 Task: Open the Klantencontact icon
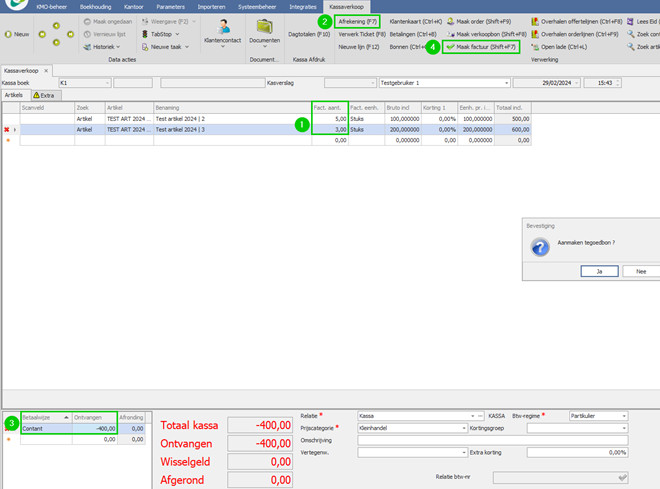[x=223, y=27]
